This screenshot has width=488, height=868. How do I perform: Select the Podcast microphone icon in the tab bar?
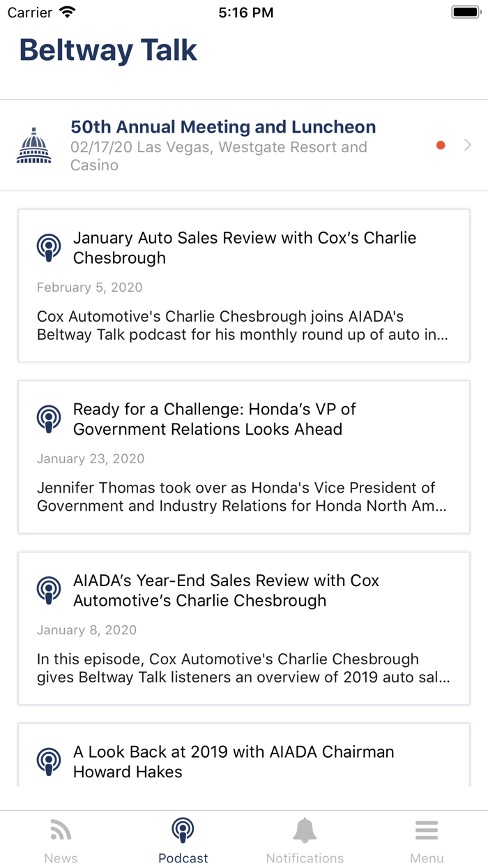pyautogui.click(x=183, y=830)
